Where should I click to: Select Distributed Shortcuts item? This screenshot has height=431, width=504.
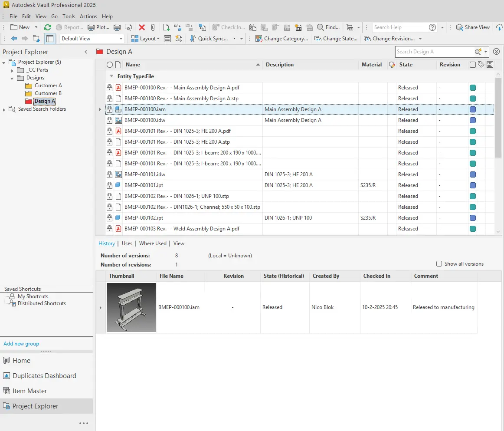(x=42, y=303)
